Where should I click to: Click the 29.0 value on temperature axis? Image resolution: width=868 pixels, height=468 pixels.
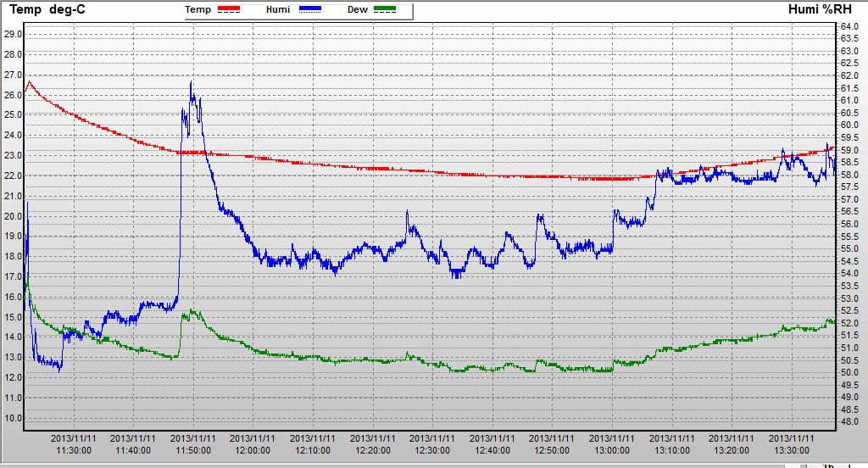tap(12, 35)
